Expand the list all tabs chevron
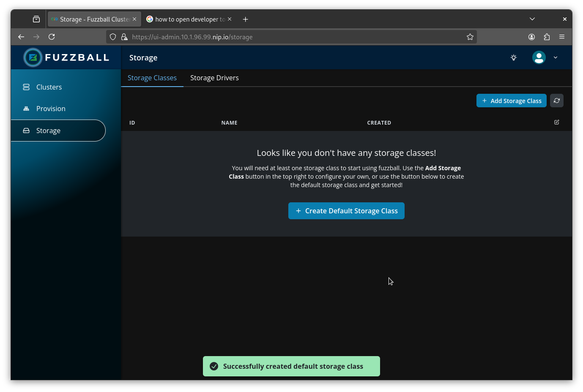This screenshot has width=583, height=392. point(532,19)
